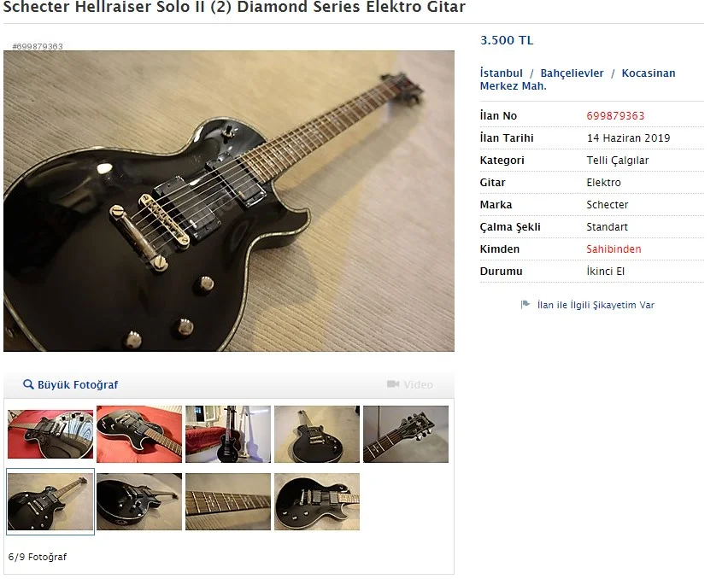Click the İlan ile İlgili Şikayetim Var link
The image size is (728, 579).
click(596, 305)
